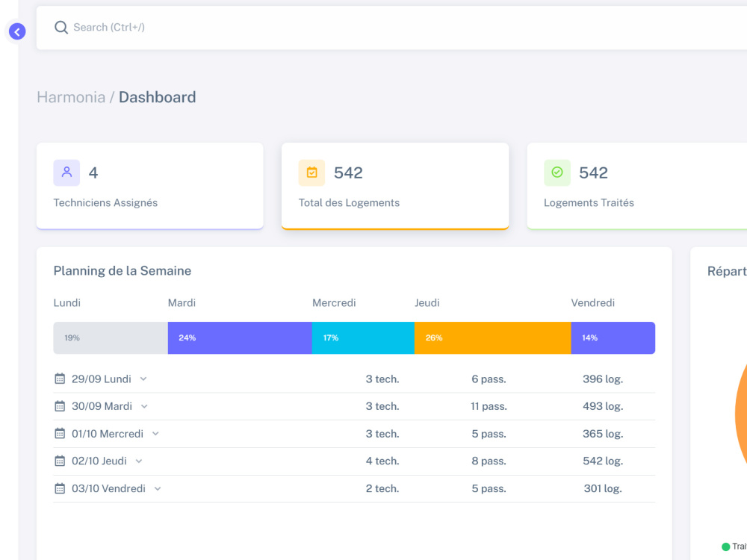Click the 2 tech. value
Image resolution: width=747 pixels, height=560 pixels.
(x=382, y=488)
